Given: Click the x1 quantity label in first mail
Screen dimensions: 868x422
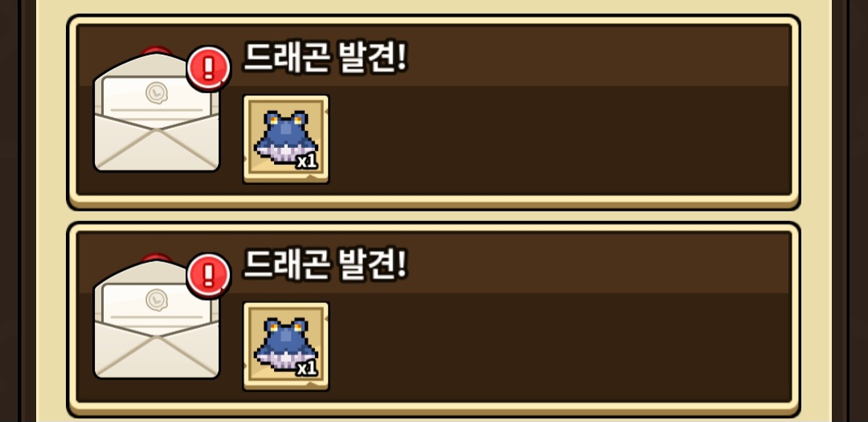Looking at the screenshot, I should (x=306, y=161).
